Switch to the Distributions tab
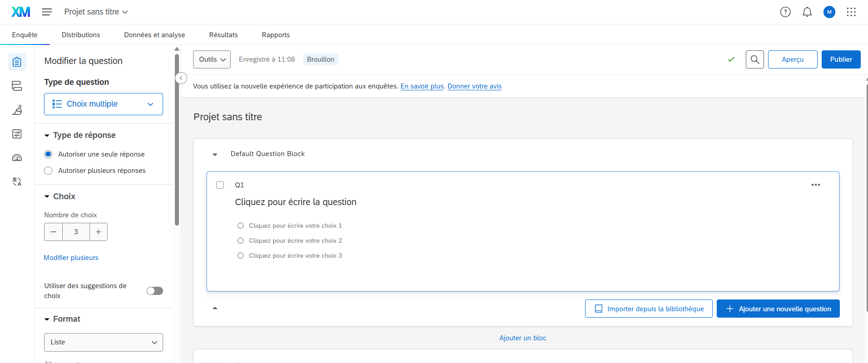This screenshot has height=363, width=868. click(x=81, y=35)
